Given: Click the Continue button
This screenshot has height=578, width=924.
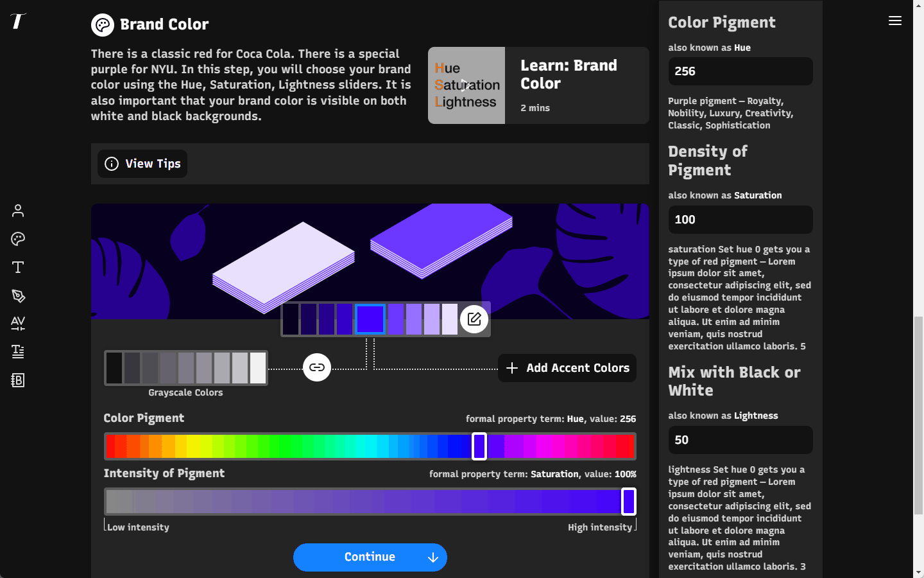Looking at the screenshot, I should (370, 557).
